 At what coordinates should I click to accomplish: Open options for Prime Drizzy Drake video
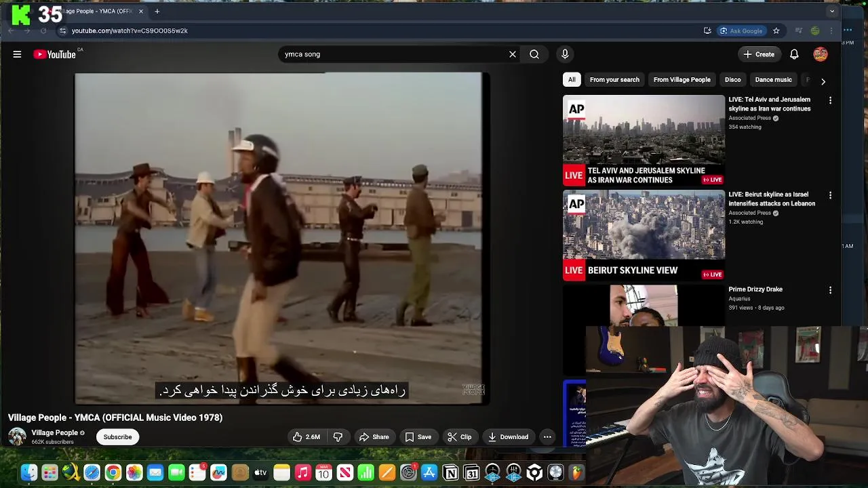tap(830, 290)
